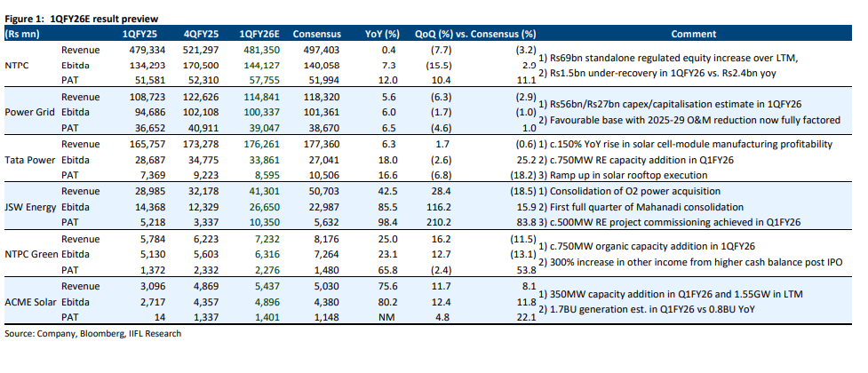Select the solar cell-module manufacturing comment
This screenshot has width=868, height=373.
(685, 144)
